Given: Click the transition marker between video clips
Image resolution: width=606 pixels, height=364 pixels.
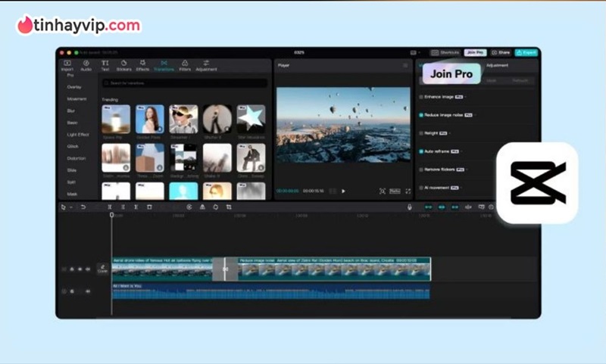Looking at the screenshot, I should coord(225,269).
